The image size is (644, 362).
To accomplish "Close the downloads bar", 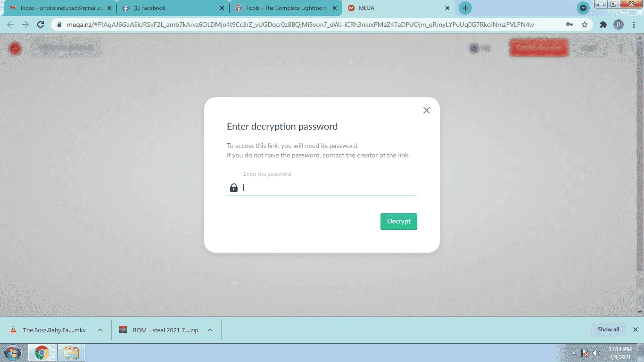I will pyautogui.click(x=636, y=329).
